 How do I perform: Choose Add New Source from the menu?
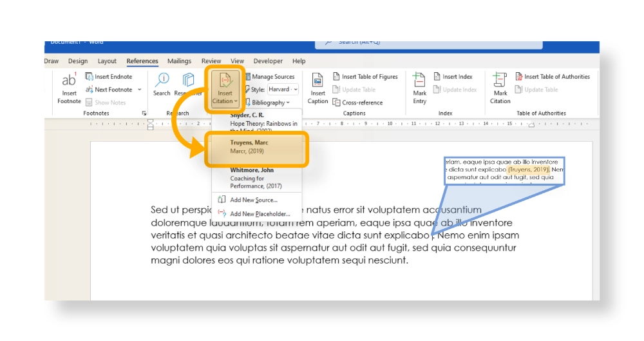click(253, 200)
